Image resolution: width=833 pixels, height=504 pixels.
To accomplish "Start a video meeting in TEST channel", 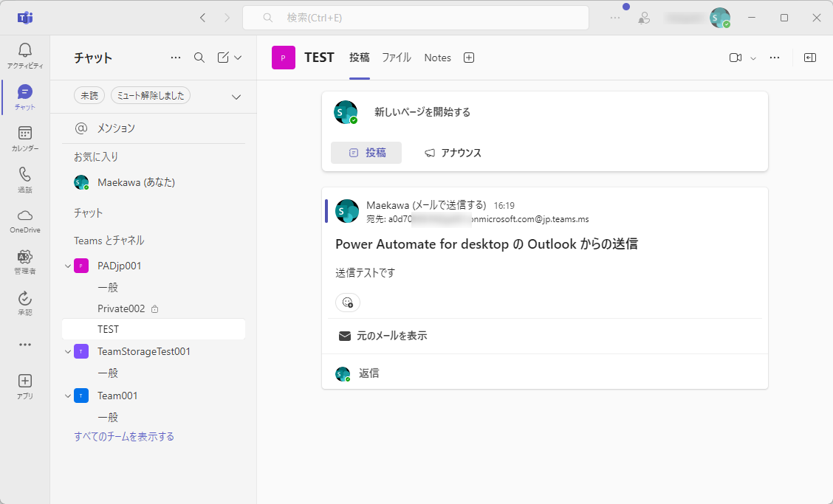I will pyautogui.click(x=736, y=58).
